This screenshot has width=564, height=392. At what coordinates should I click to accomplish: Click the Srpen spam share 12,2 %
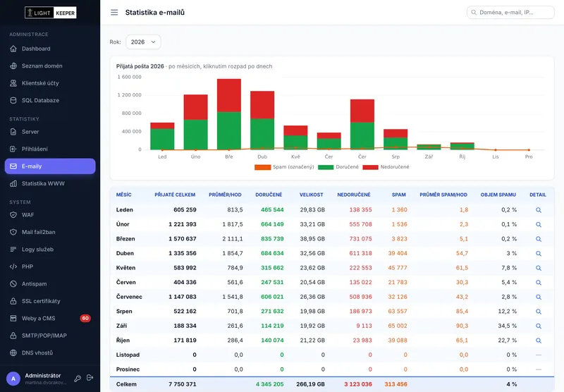(x=507, y=312)
